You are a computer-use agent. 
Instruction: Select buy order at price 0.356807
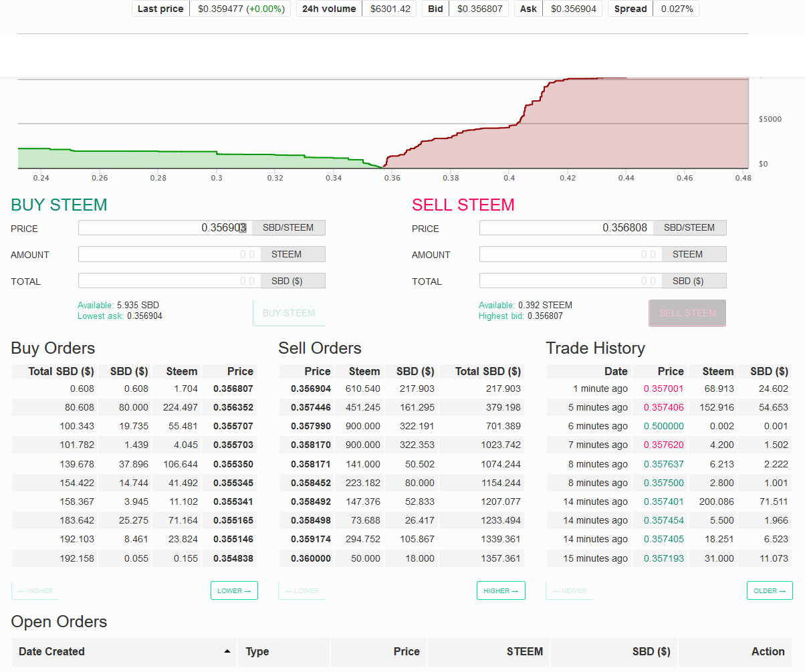[134, 388]
